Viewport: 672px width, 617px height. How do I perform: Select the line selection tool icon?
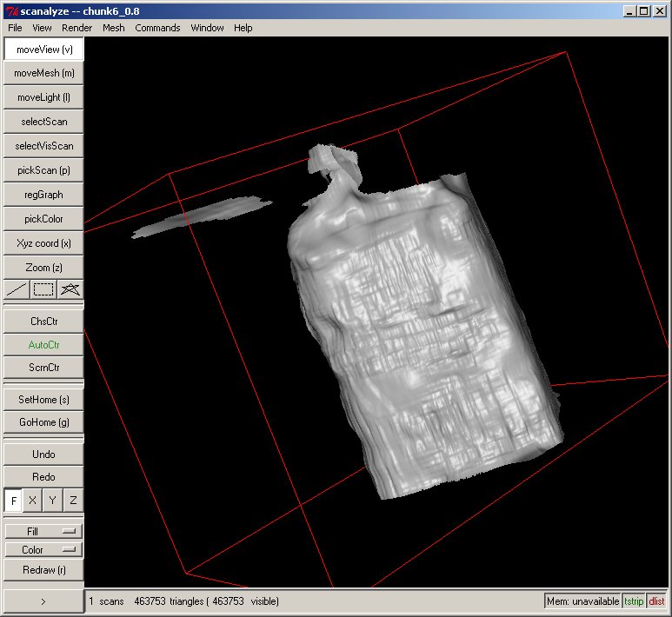[17, 289]
